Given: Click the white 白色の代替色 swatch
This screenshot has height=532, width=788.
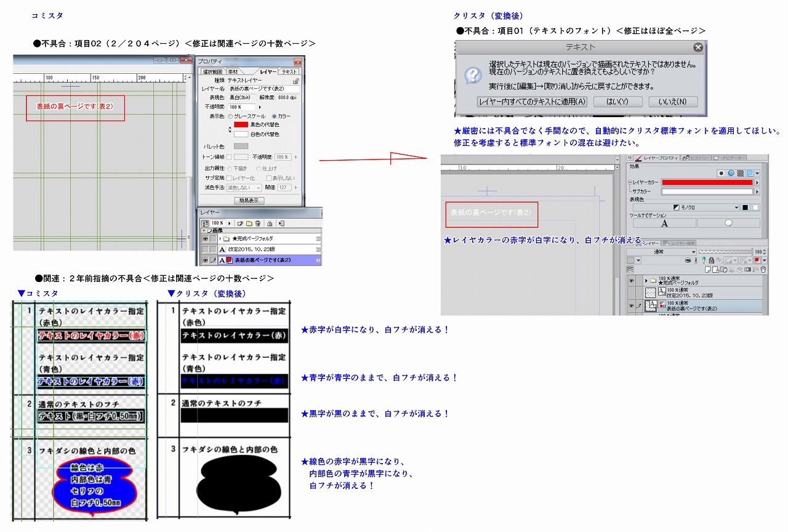Looking at the screenshot, I should point(241,134).
